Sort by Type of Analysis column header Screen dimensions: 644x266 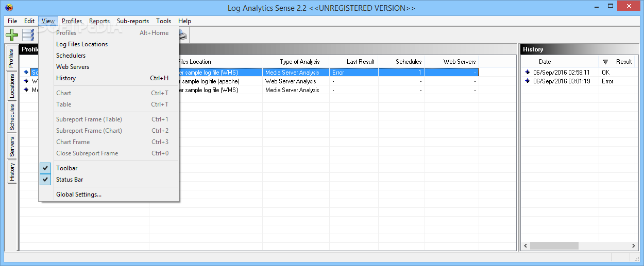296,62
